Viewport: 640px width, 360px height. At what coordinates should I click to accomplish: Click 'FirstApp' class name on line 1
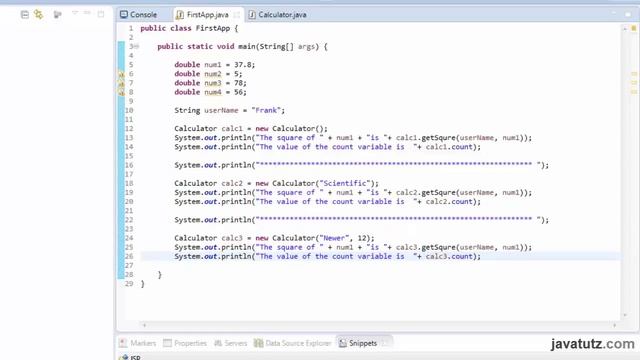pos(213,28)
